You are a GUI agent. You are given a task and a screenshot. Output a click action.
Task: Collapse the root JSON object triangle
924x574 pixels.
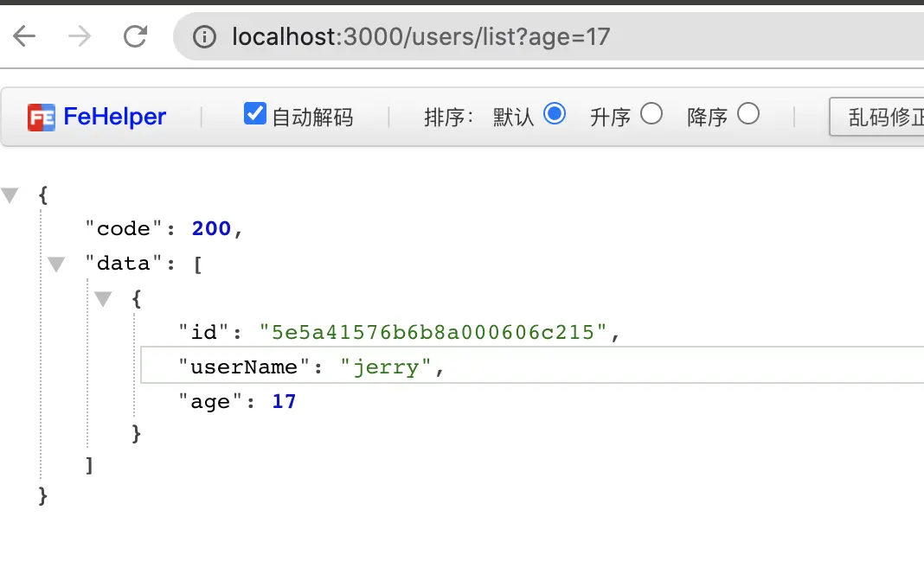point(10,194)
